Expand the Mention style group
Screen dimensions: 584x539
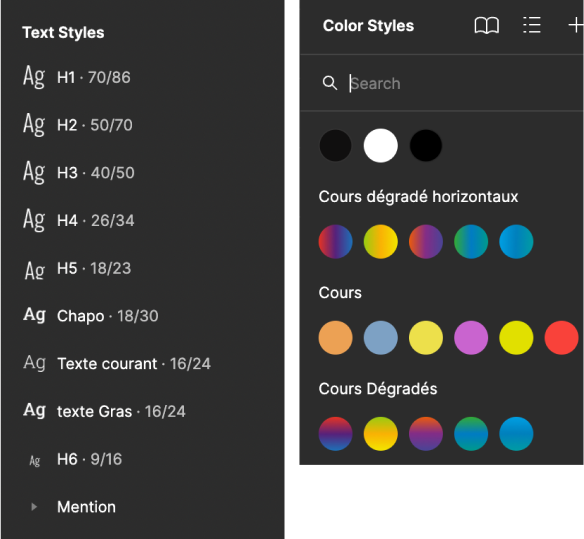pyautogui.click(x=34, y=507)
